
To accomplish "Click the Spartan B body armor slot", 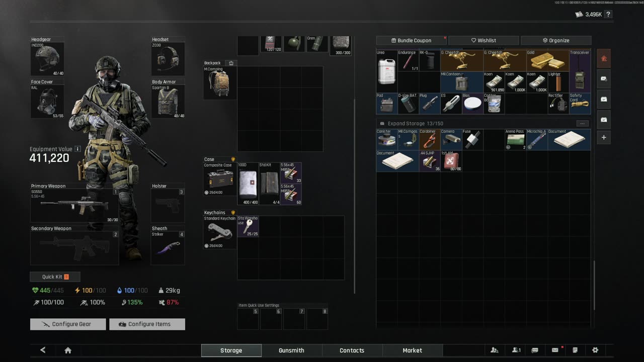I will coord(168,102).
